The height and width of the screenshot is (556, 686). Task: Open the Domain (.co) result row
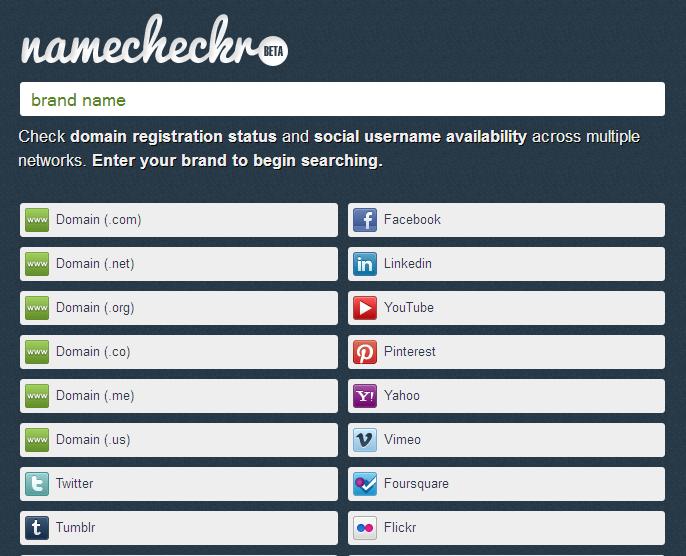coord(180,352)
